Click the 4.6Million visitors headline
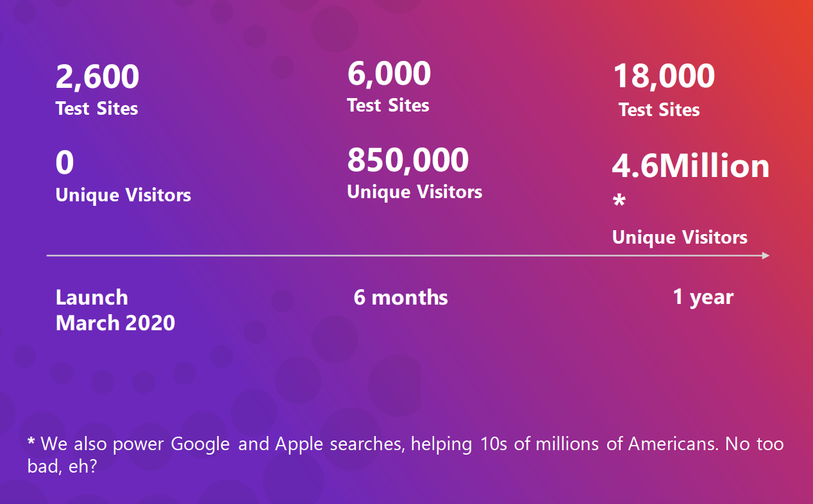The height and width of the screenshot is (504, 813). point(691,166)
